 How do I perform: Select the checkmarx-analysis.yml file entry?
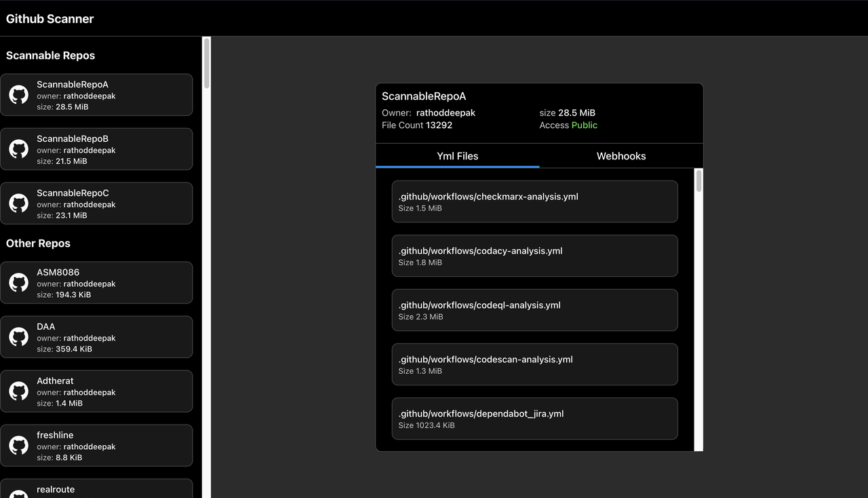[x=534, y=201]
